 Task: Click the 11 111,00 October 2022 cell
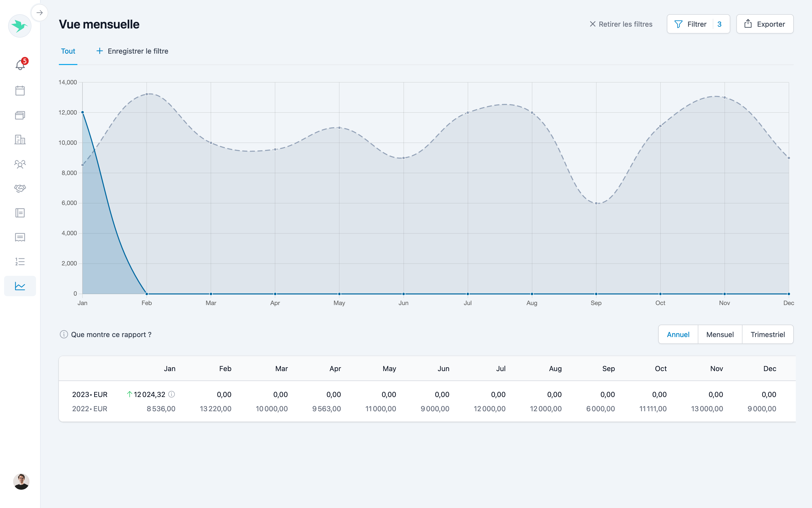click(653, 408)
